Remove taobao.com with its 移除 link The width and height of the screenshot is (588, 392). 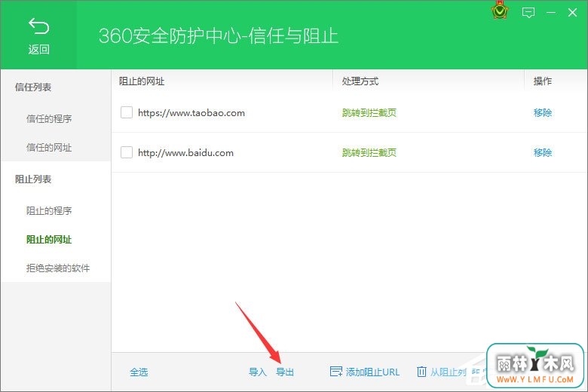(x=543, y=112)
